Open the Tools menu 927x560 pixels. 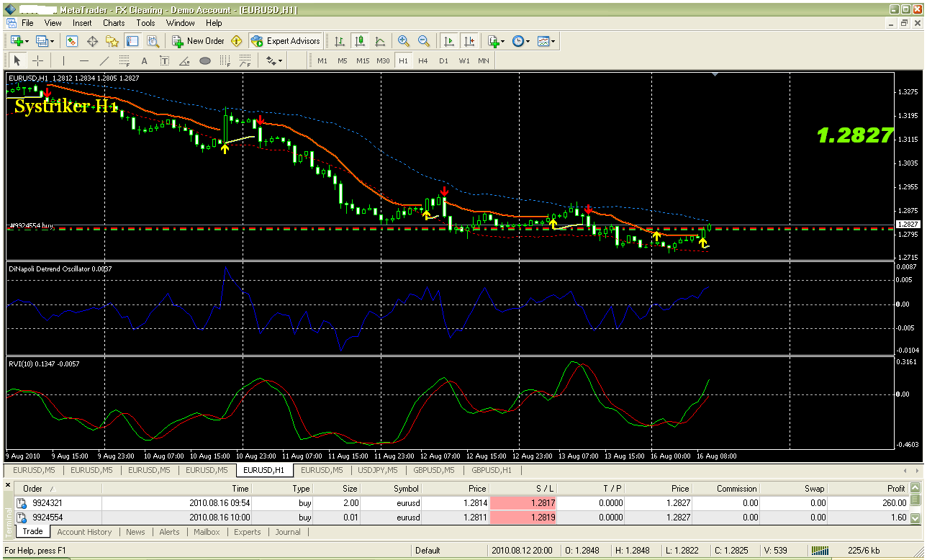click(x=146, y=23)
